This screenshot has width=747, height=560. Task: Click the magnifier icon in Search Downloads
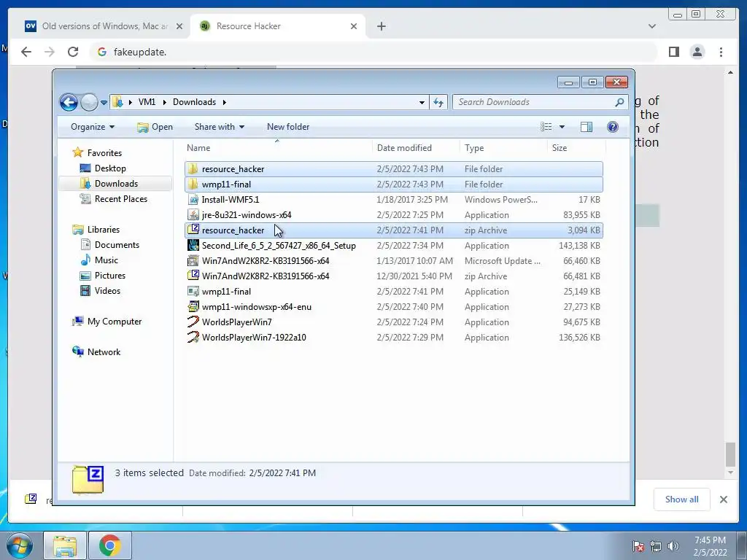click(619, 102)
